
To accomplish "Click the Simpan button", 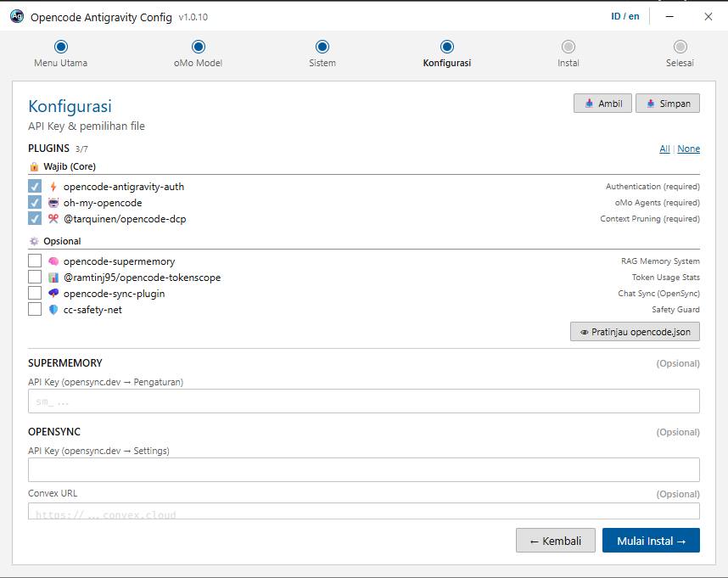I will pyautogui.click(x=668, y=104).
